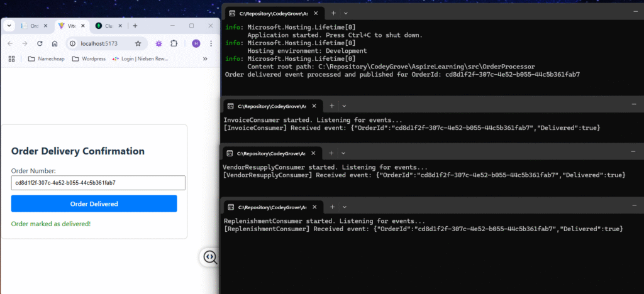Open the Wordpress bookmark folder
Image resolution: width=644 pixels, height=294 pixels.
tap(88, 58)
